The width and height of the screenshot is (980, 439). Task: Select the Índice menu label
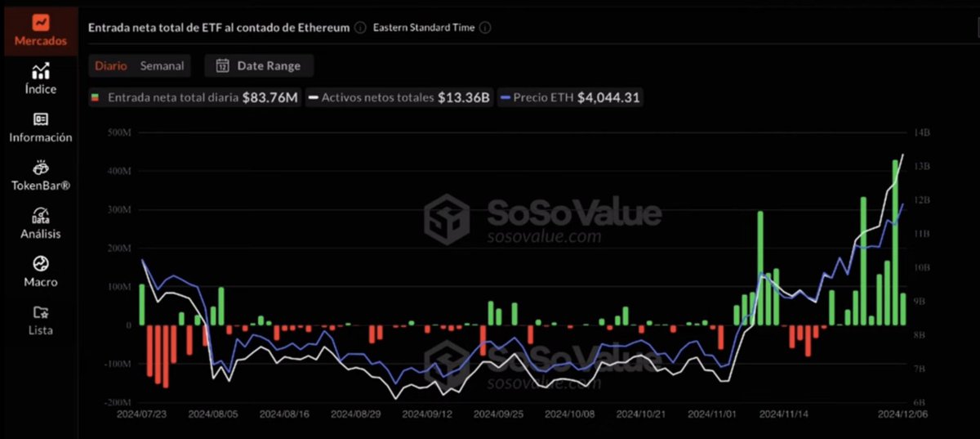tap(41, 89)
